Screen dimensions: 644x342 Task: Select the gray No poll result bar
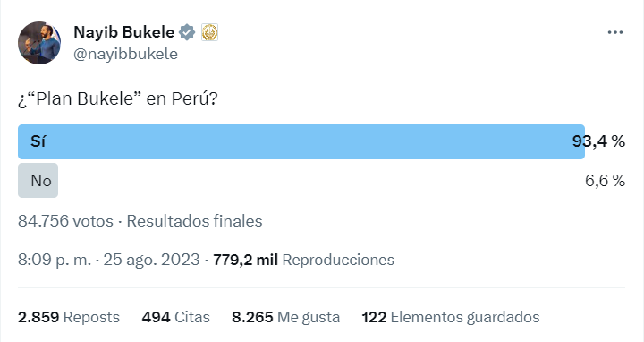click(x=38, y=181)
